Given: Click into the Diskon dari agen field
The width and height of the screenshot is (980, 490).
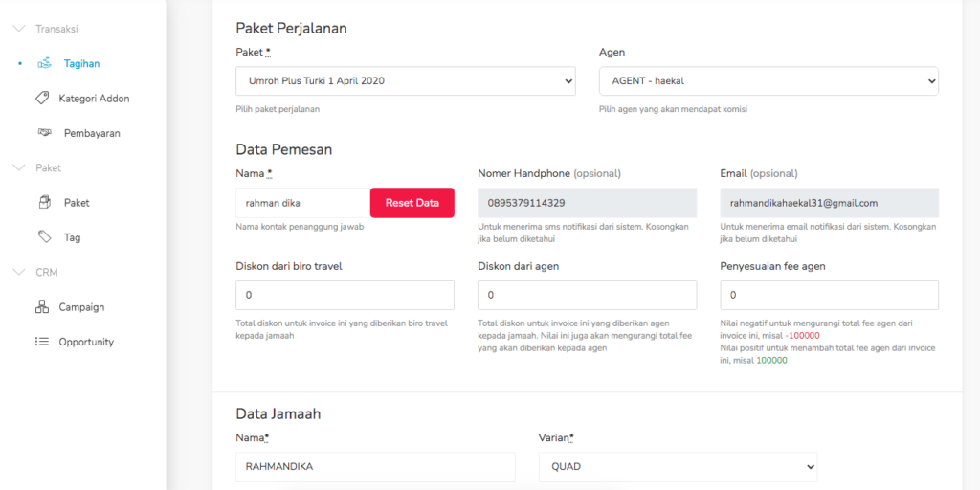Looking at the screenshot, I should tap(586, 295).
